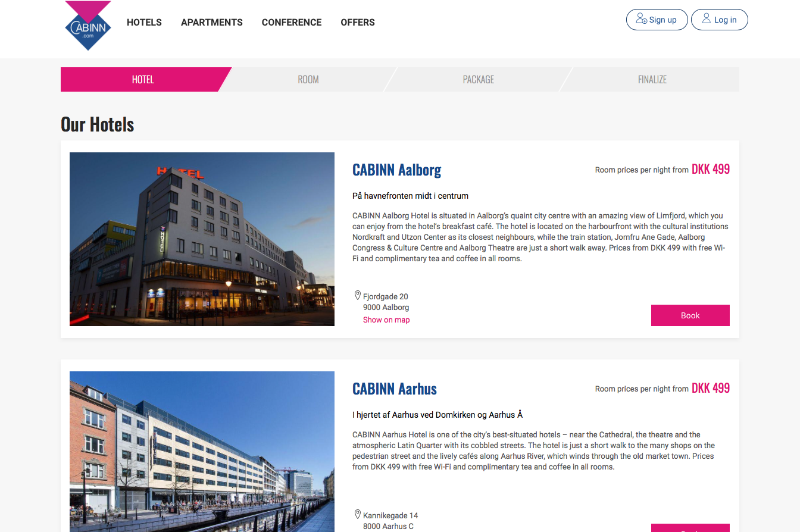The image size is (800, 532).
Task: Click the Sign up user icon
Action: click(641, 19)
